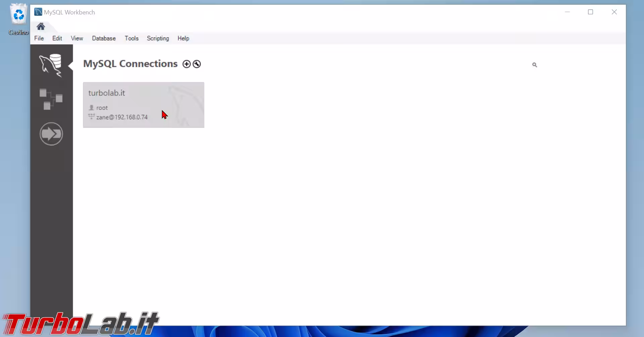Open the turbolab.it connection tile
Screen dimensions: 644x337
point(144,105)
